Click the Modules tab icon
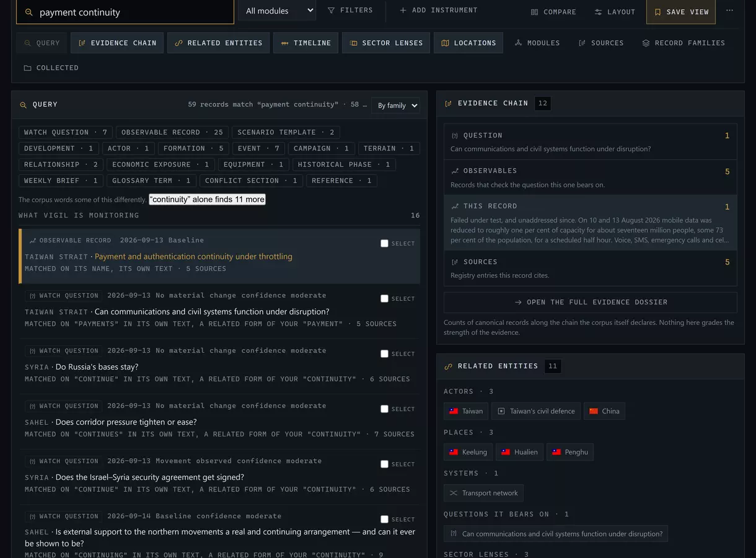Screen dimensions: 756x558 (x=518, y=43)
